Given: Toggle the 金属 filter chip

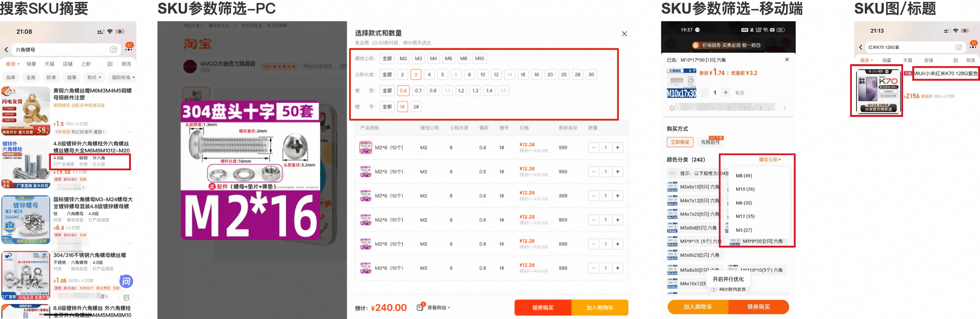Looking at the screenshot, I should pos(31,77).
